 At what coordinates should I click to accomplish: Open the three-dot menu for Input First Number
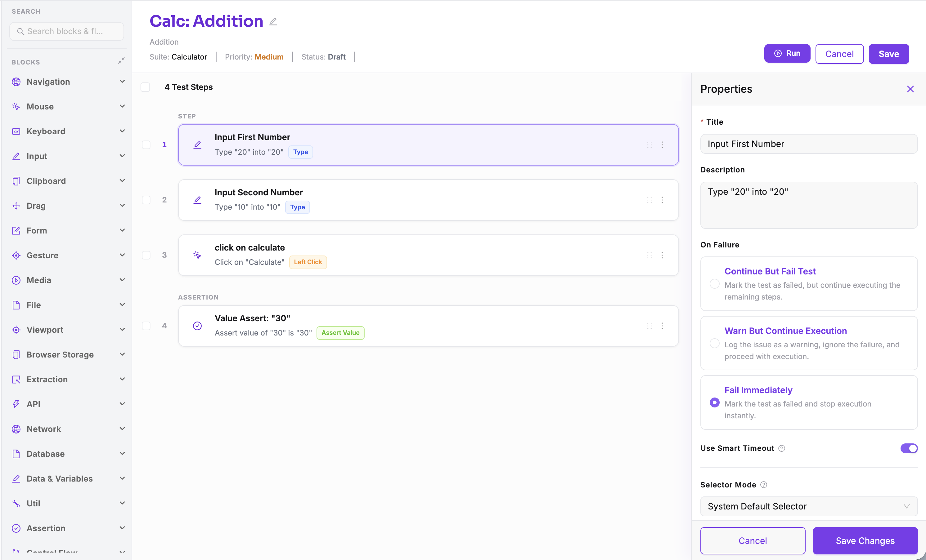point(662,145)
